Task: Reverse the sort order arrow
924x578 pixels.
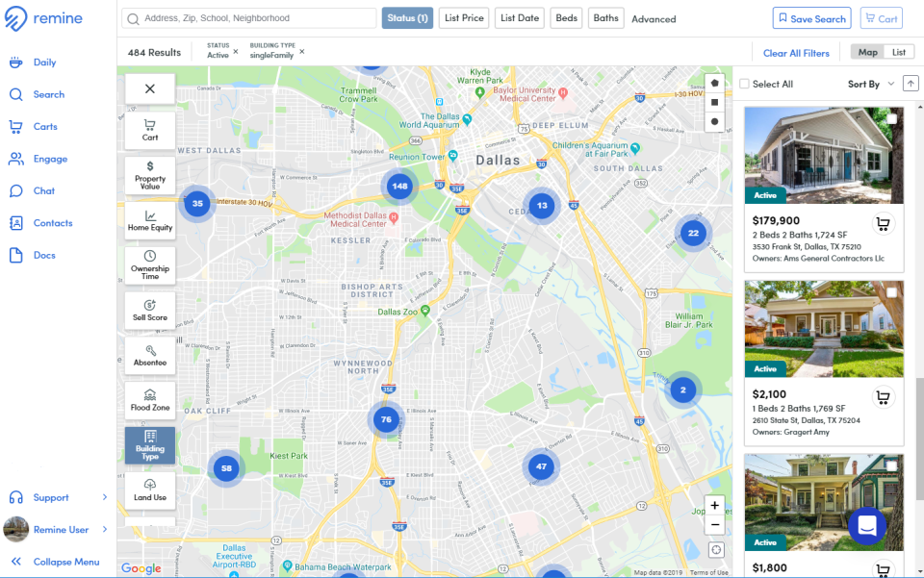Action: tap(911, 84)
